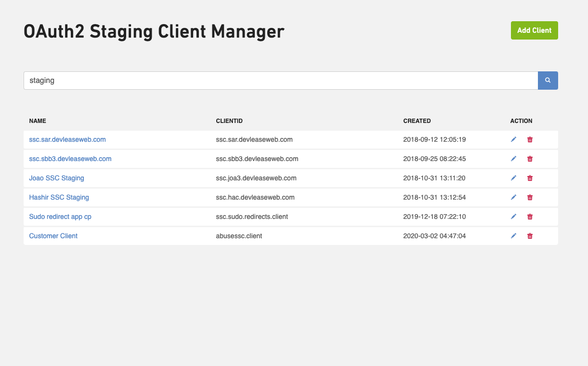Focus the search field containing 'staging'
Image resolution: width=588 pixels, height=366 pixels.
pos(280,81)
